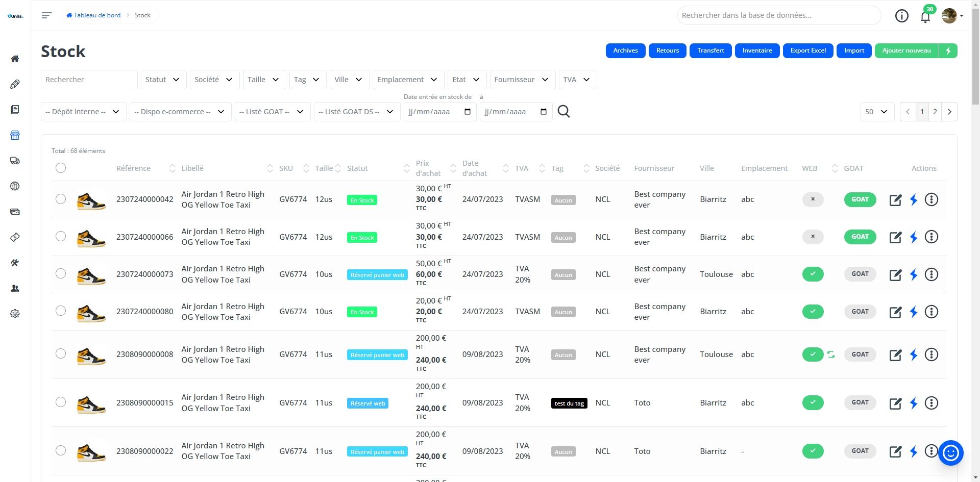The width and height of the screenshot is (980, 482).
Task: Toggle GOAT switch for item 2307240000066
Action: click(860, 237)
